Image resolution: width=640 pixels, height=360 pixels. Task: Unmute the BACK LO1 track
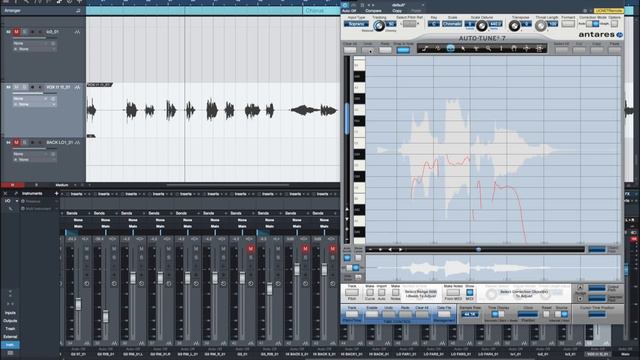click(x=16, y=142)
